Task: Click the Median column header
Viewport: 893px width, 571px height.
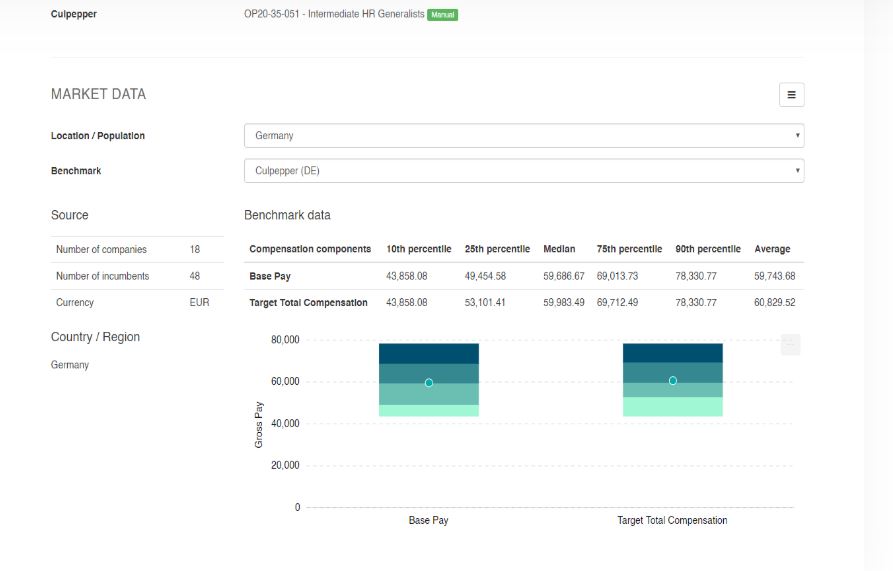Action: [x=559, y=249]
